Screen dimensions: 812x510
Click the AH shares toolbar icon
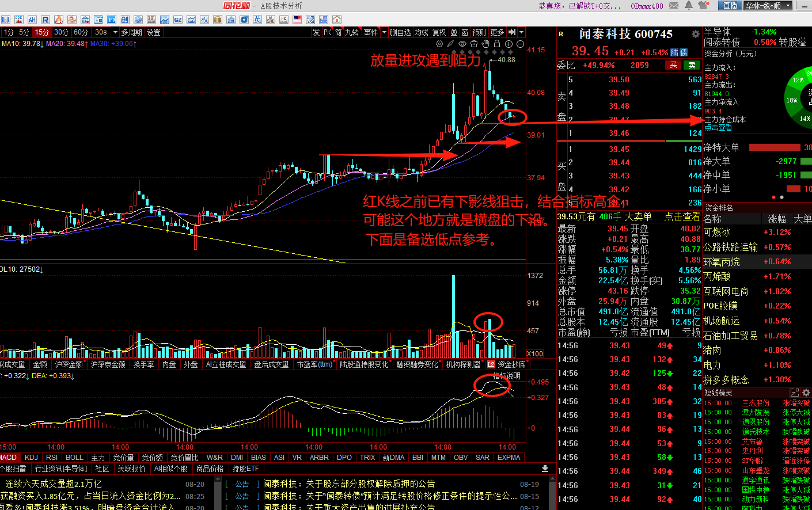click(x=32, y=20)
